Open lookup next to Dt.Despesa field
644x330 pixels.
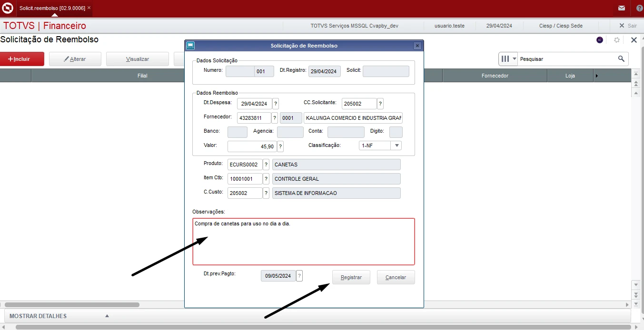click(x=276, y=104)
